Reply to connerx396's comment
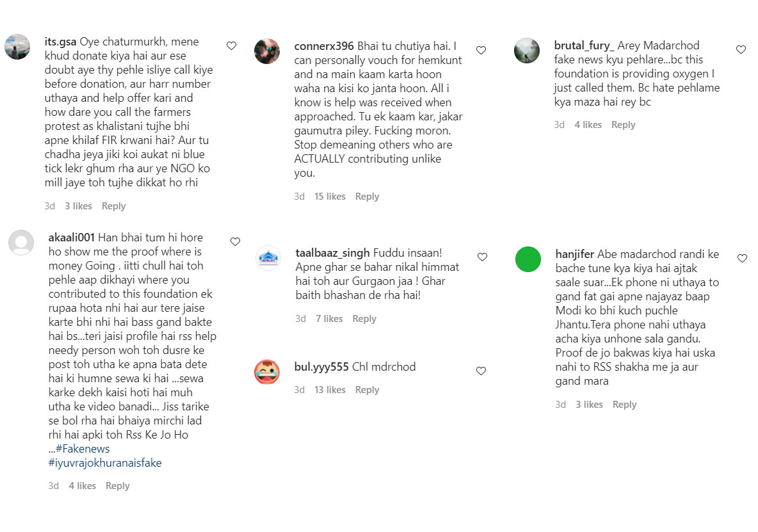The height and width of the screenshot is (532, 758). 367,197
